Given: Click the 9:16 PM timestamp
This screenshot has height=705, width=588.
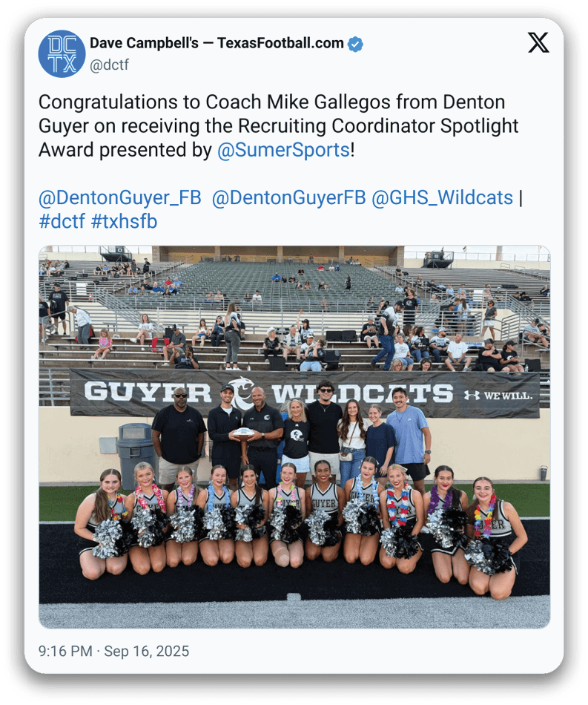Looking at the screenshot, I should [65, 651].
